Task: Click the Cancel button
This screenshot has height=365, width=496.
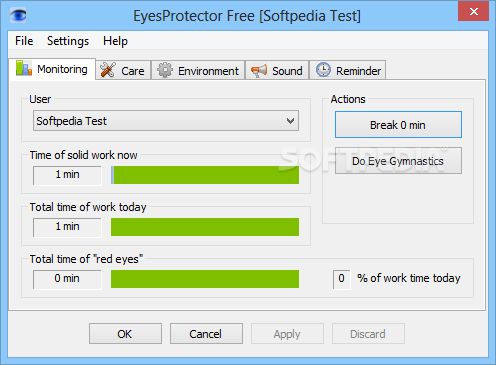Action: pos(206,334)
